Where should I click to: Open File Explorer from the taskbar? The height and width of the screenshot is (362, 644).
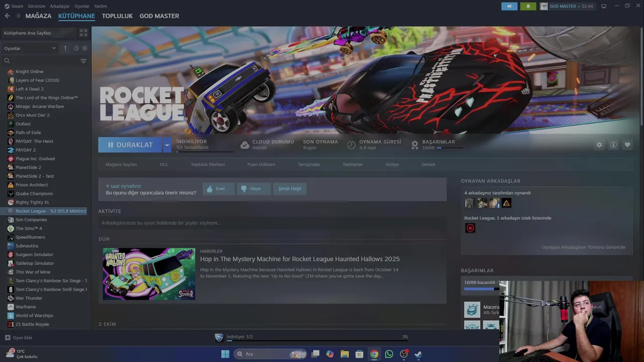(345, 354)
